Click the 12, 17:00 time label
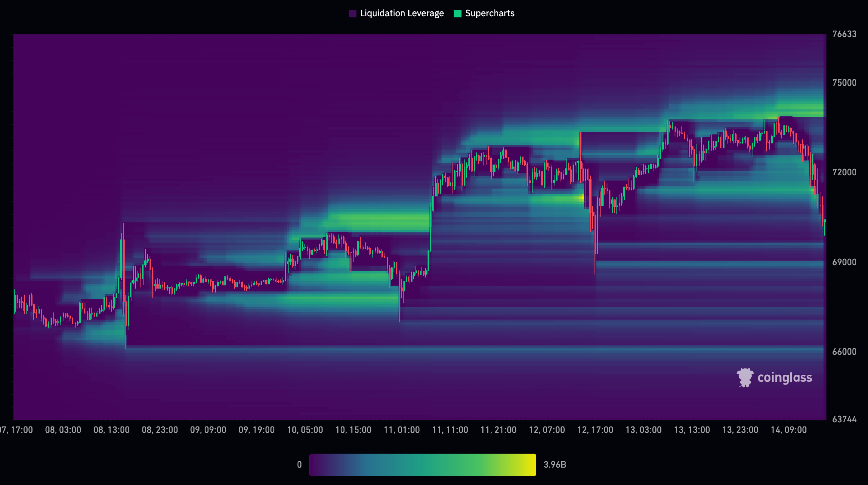The height and width of the screenshot is (485, 868). pos(595,430)
